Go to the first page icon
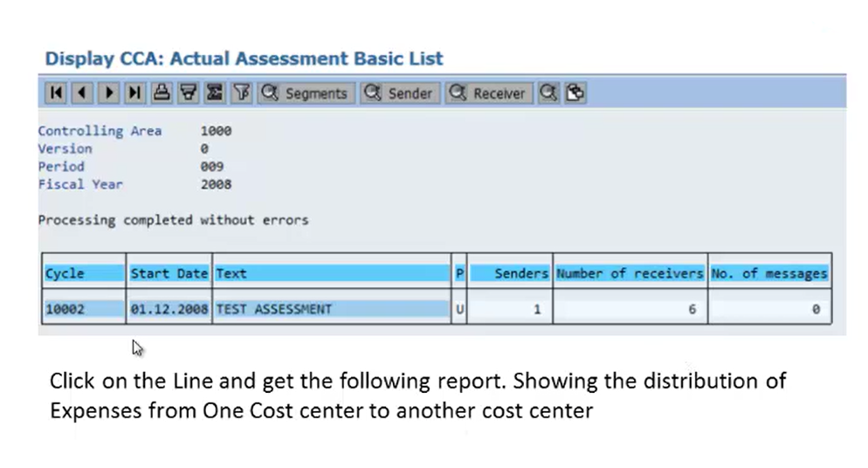 56,93
